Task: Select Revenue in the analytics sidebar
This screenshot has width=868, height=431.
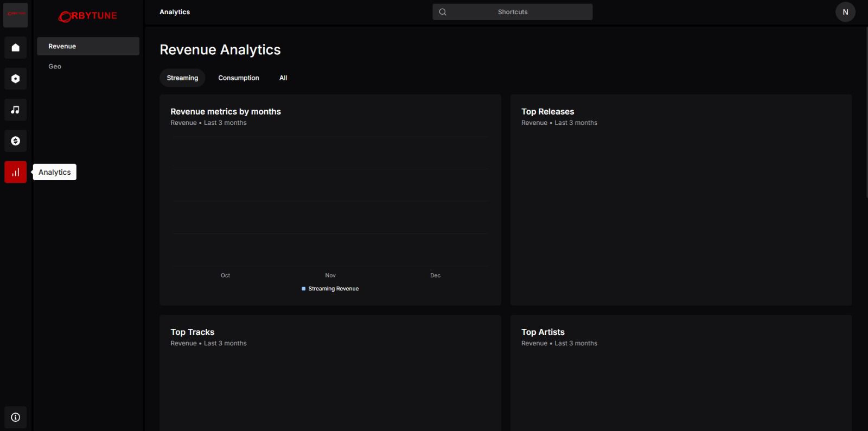Action: [88, 46]
